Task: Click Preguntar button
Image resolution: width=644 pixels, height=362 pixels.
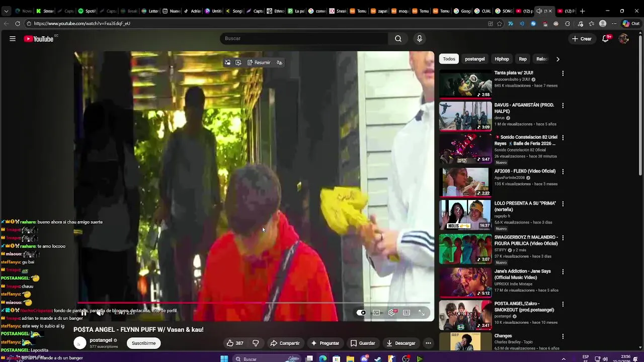Action: 325,343
